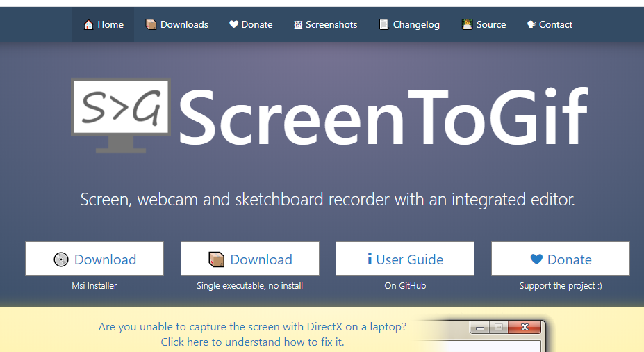Click the package icon on portable Download button
The image size is (644, 352).
(217, 259)
